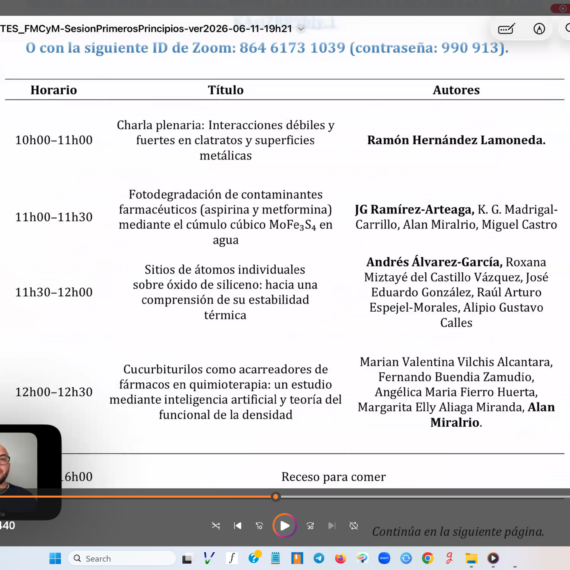Open the colorful paint swirl app icon
Viewport: 570px width, 570px height.
(x=362, y=558)
